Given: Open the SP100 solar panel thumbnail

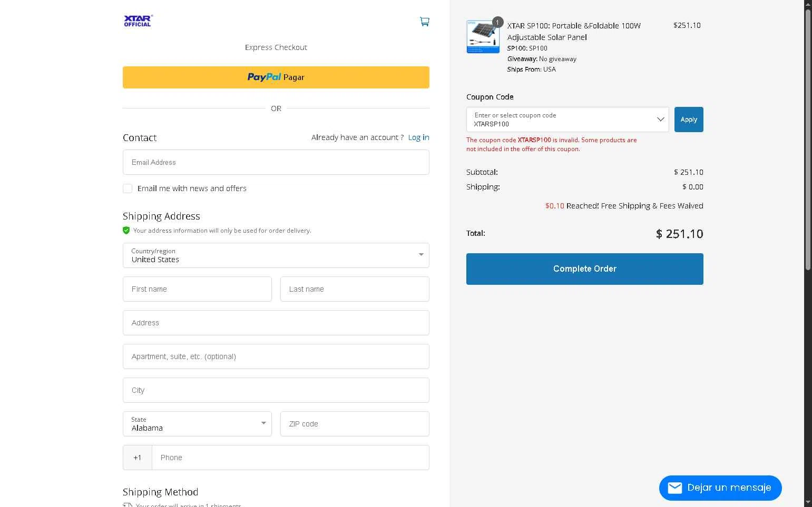Looking at the screenshot, I should click(x=483, y=36).
